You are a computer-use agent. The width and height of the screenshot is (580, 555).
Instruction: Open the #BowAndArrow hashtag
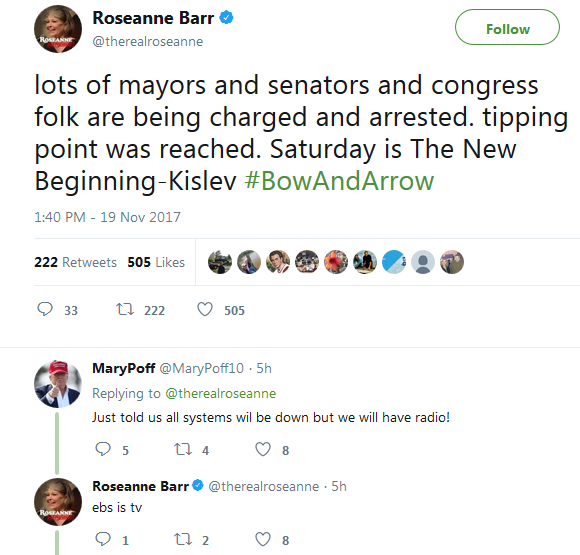[339, 181]
